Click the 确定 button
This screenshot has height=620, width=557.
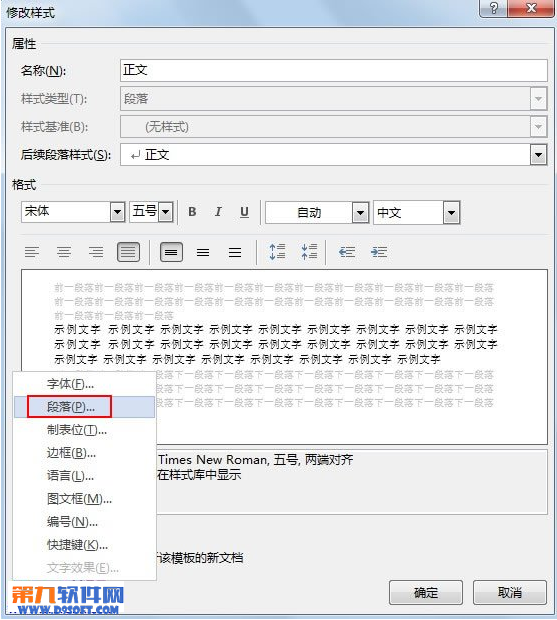(426, 592)
